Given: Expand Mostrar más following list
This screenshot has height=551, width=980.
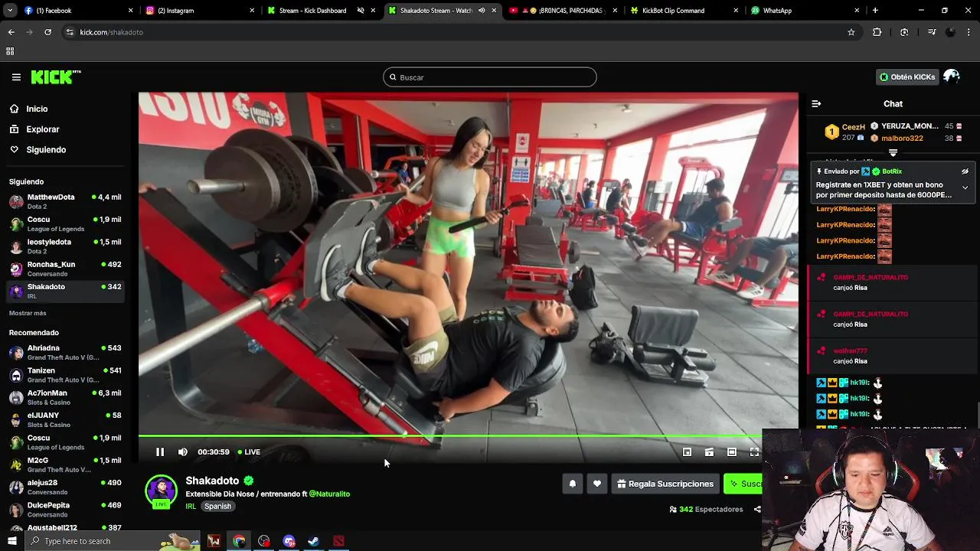Looking at the screenshot, I should click(28, 313).
